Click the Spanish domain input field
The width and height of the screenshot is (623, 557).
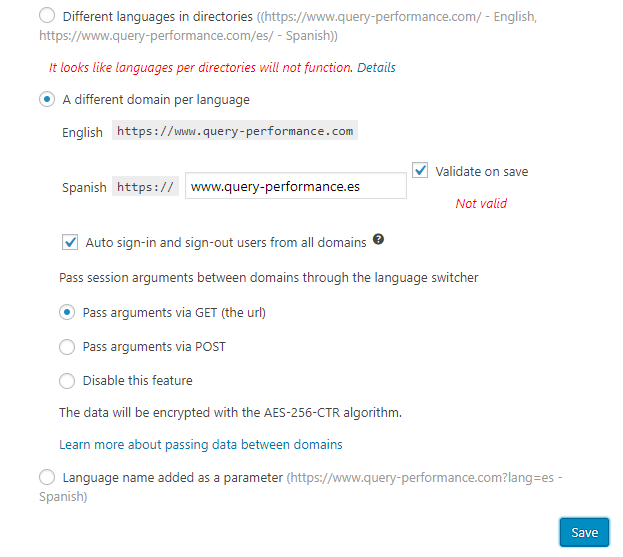tap(296, 186)
